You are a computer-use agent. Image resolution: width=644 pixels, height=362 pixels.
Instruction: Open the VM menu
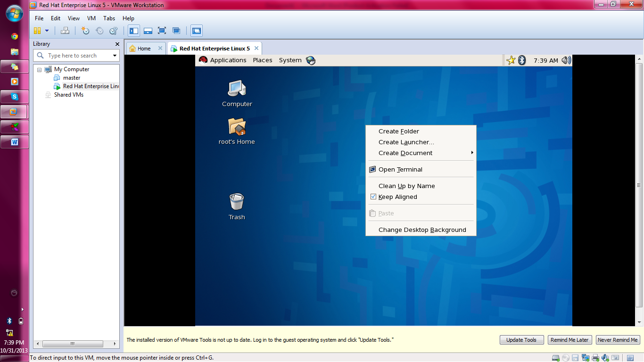pos(91,18)
